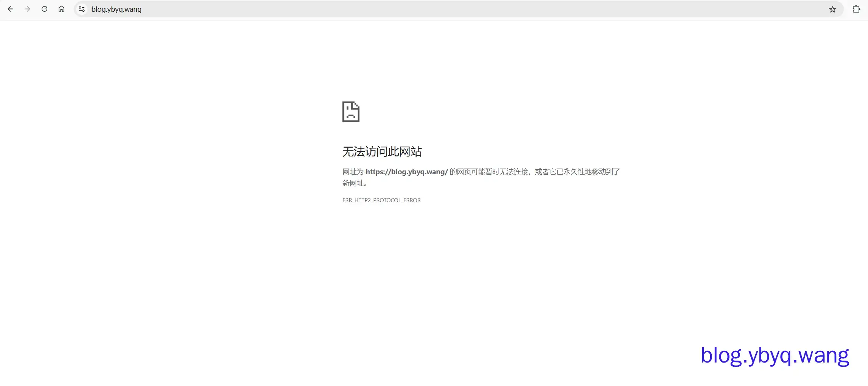Image resolution: width=868 pixels, height=386 pixels.
Task: Open the Extensions puzzle icon
Action: (x=856, y=9)
